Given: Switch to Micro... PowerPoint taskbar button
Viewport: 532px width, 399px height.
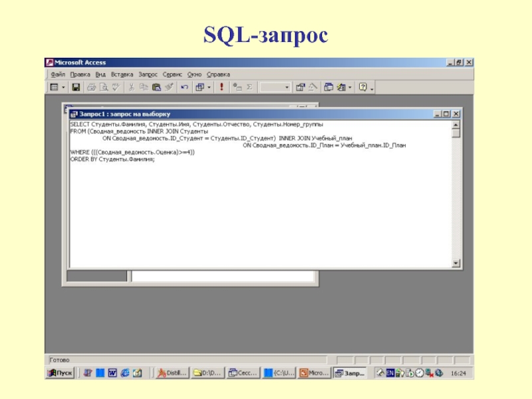Looking at the screenshot, I should point(314,373).
